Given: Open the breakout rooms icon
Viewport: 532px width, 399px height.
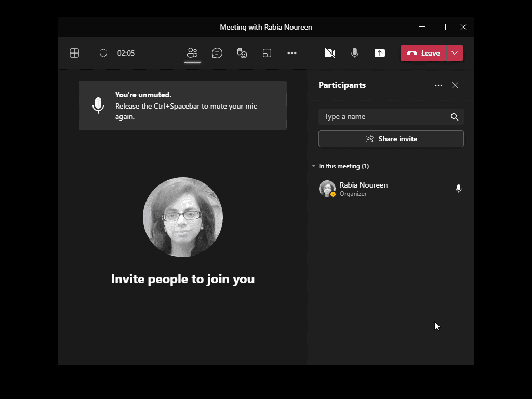Looking at the screenshot, I should [267, 53].
